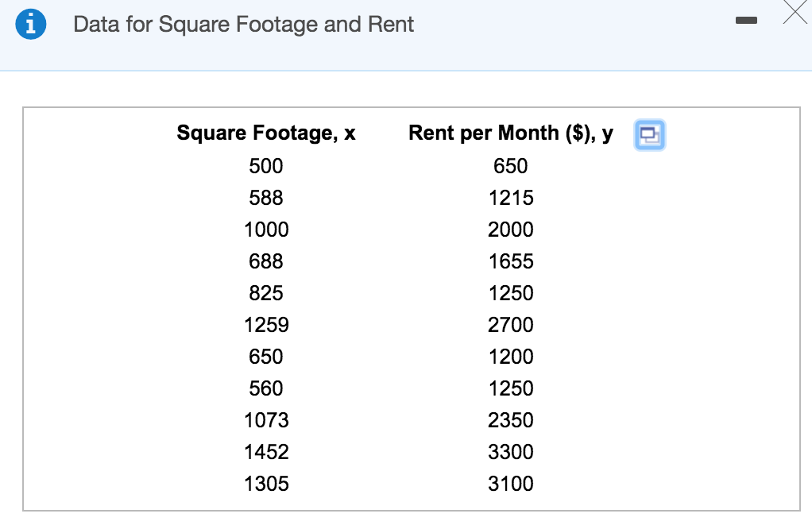Select the square footage cell 1073
The width and height of the screenshot is (812, 529).
click(x=266, y=420)
